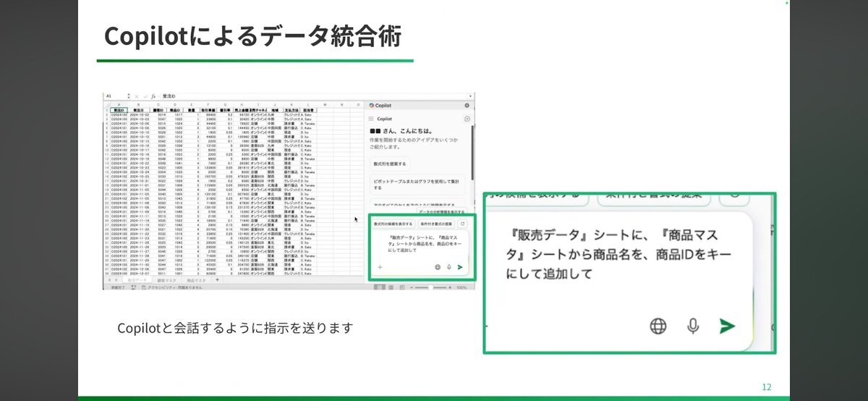The width and height of the screenshot is (868, 401).
Task: Select the header cell 受注ID in A1
Action: click(x=119, y=110)
